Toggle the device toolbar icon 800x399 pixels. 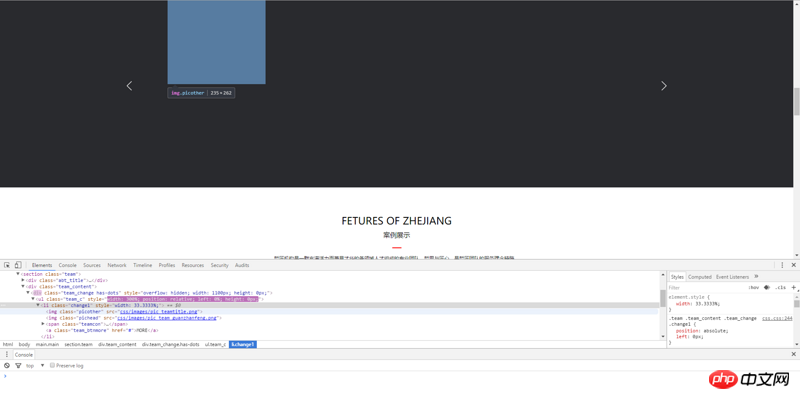coord(18,265)
